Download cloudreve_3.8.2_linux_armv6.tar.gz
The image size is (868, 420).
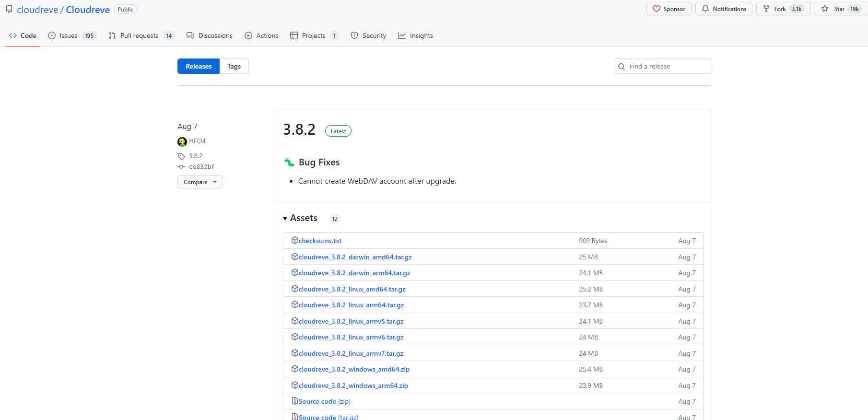(x=351, y=337)
